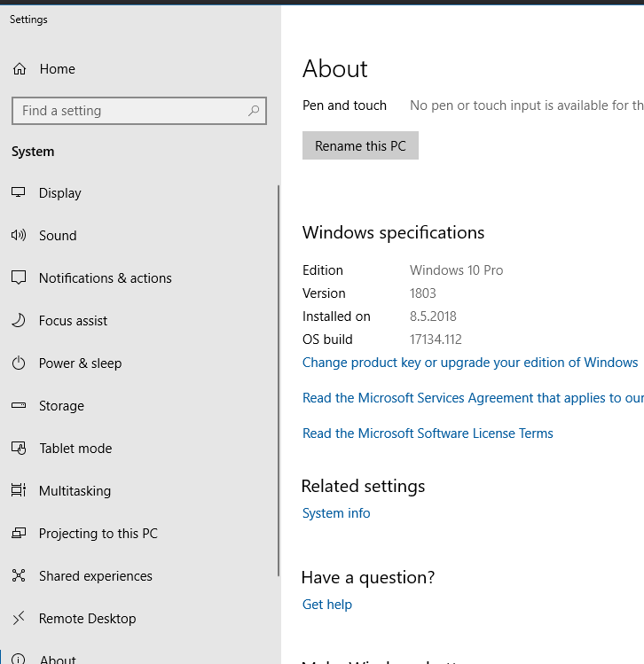Open Shared experiences settings page
The width and height of the screenshot is (644, 664).
click(x=95, y=576)
